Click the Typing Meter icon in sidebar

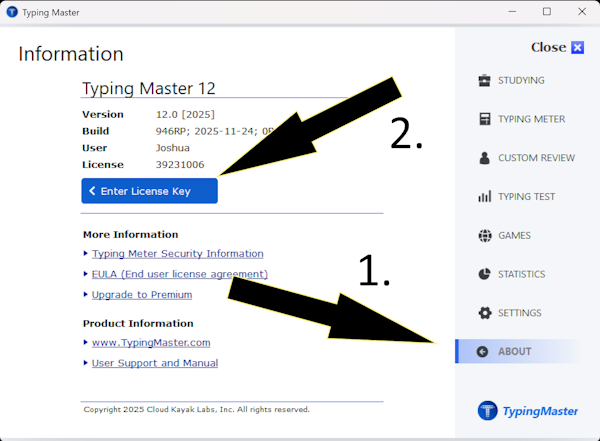click(x=484, y=119)
